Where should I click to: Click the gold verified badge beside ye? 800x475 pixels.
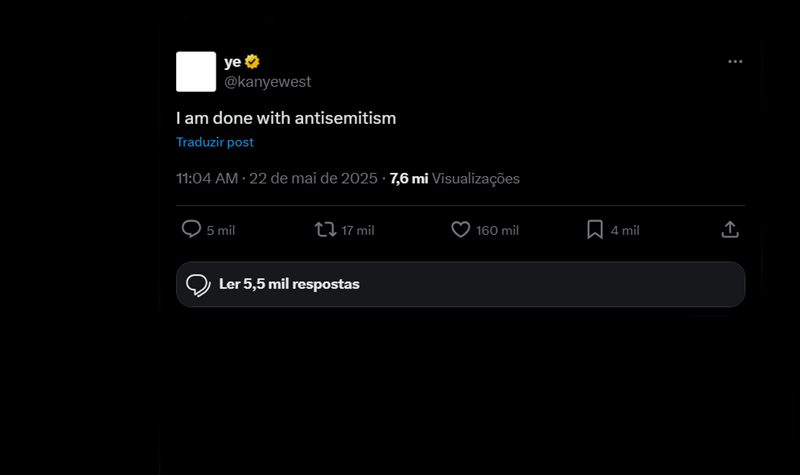click(253, 62)
